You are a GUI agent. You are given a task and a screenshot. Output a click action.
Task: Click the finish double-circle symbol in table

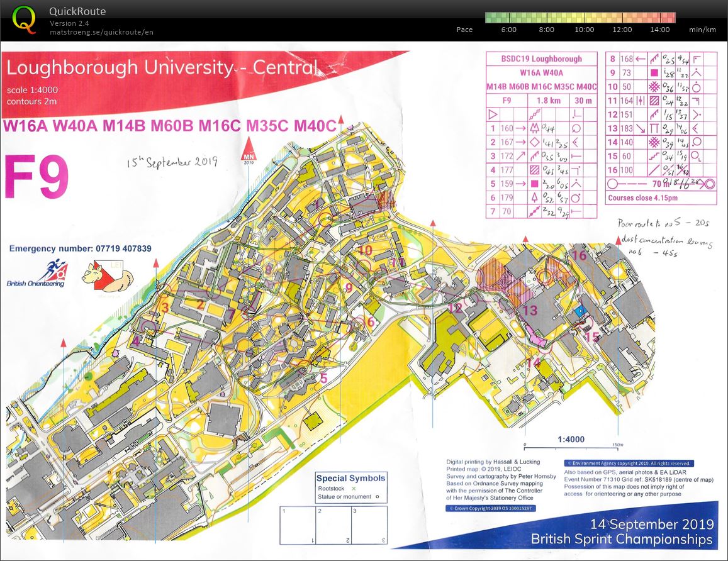tap(709, 184)
